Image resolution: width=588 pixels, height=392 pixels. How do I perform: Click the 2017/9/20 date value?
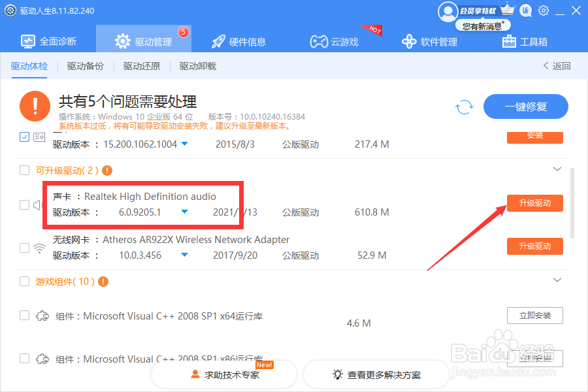[x=235, y=255]
